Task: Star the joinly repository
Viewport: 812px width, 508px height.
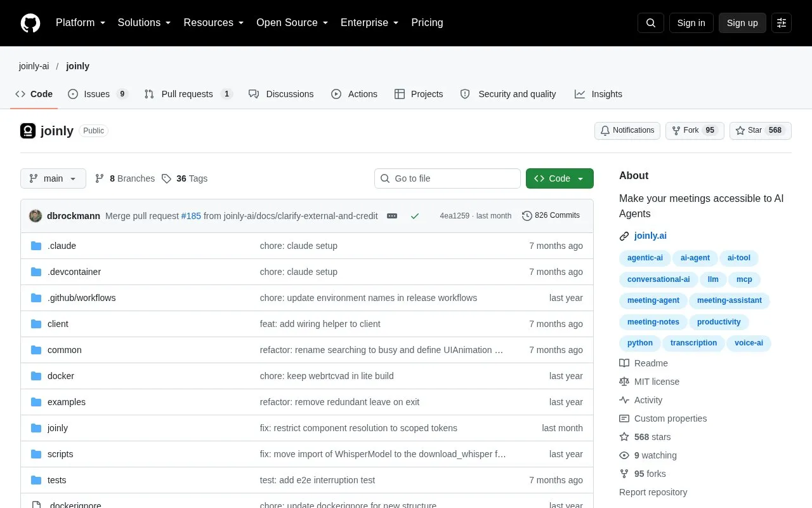Action: pos(761,131)
